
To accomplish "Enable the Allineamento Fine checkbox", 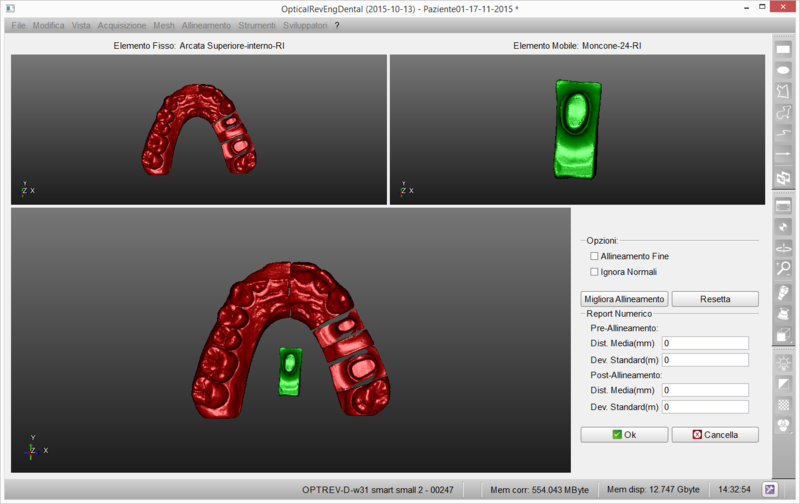I will [x=594, y=257].
